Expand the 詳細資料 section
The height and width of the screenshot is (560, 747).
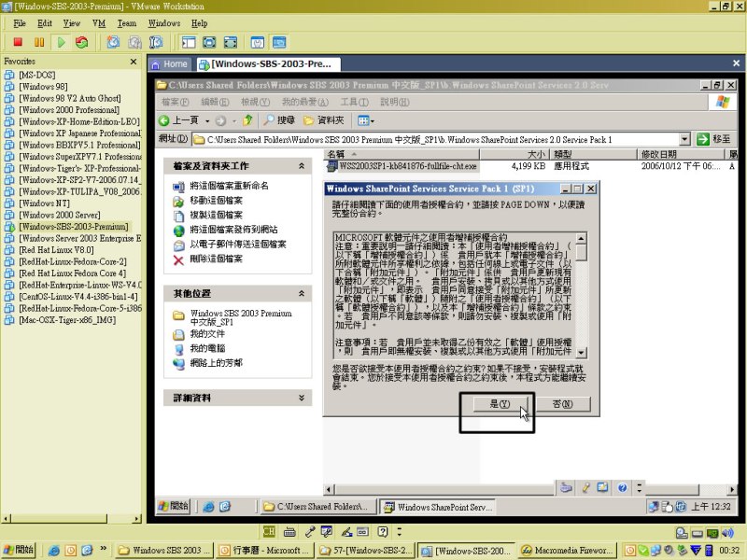point(301,398)
